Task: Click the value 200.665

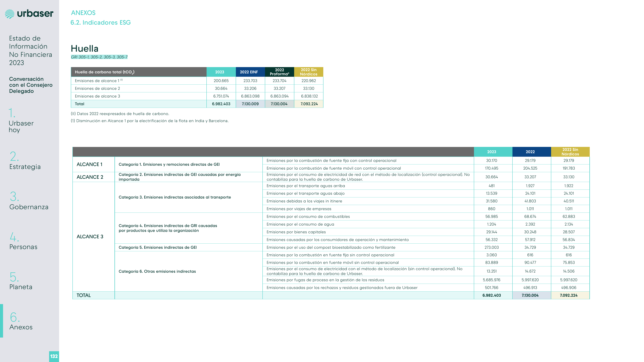Action: click(x=221, y=81)
